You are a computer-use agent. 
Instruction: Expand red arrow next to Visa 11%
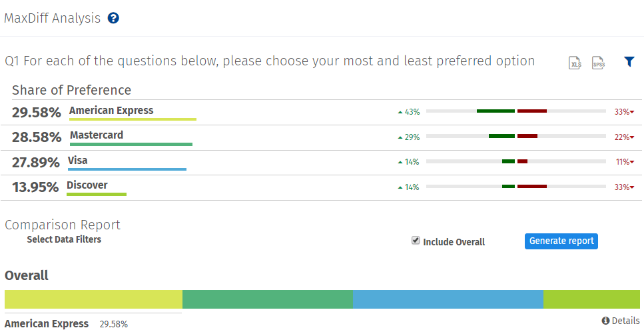tap(632, 162)
